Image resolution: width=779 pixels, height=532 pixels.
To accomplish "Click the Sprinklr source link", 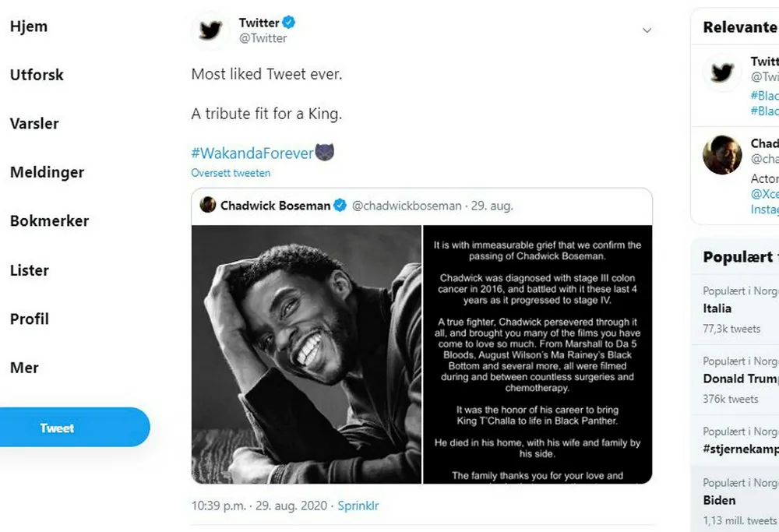I will coord(358,506).
